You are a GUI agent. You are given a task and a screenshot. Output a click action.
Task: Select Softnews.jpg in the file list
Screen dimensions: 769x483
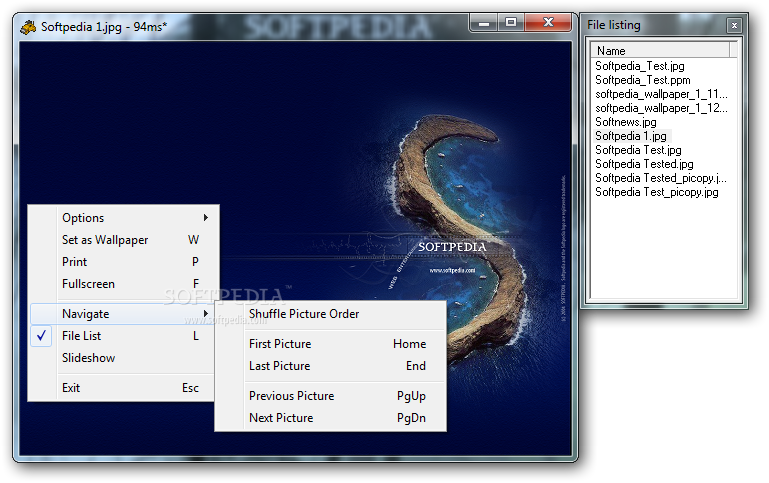[x=625, y=122]
